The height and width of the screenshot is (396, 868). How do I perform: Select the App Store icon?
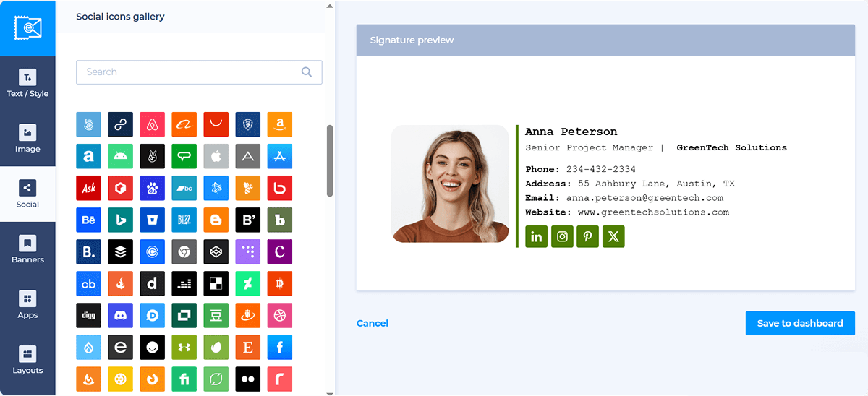pyautogui.click(x=279, y=156)
